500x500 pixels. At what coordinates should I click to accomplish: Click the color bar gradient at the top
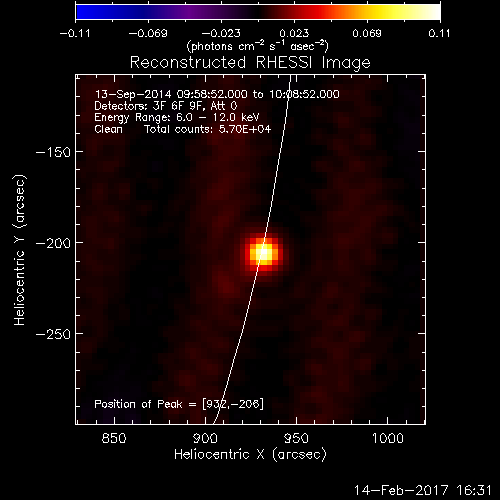tap(258, 12)
